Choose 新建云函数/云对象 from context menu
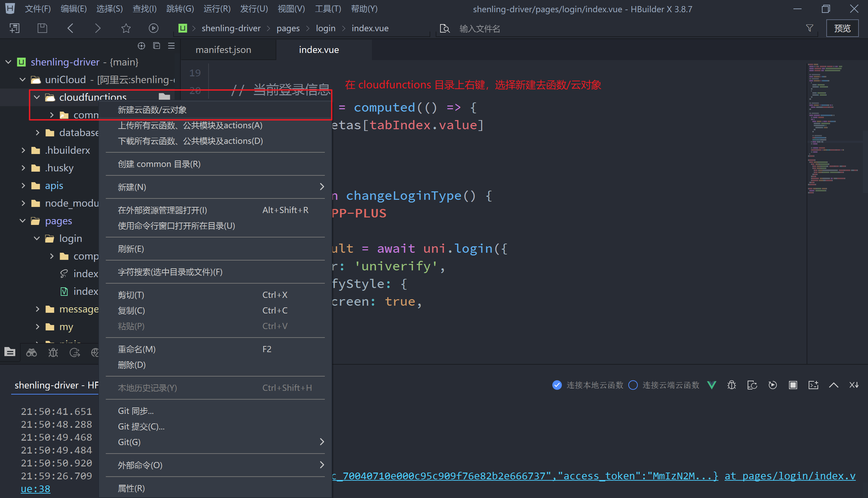Image resolution: width=868 pixels, height=498 pixels. (x=152, y=110)
